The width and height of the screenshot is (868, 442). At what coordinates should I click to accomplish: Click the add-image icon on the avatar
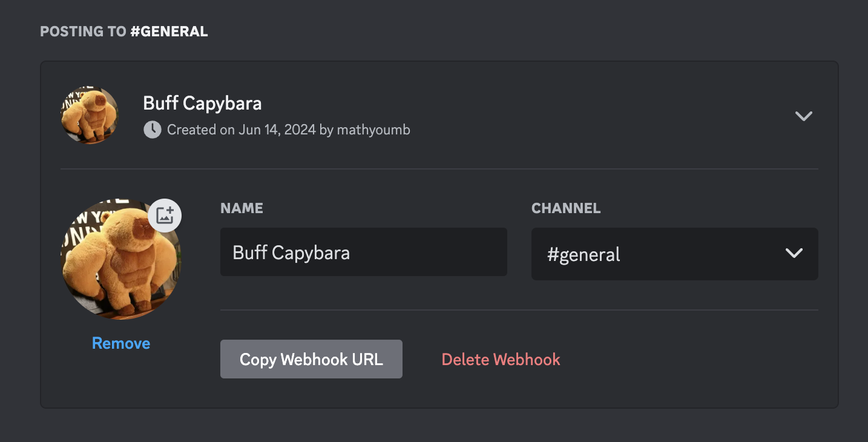[x=165, y=216]
